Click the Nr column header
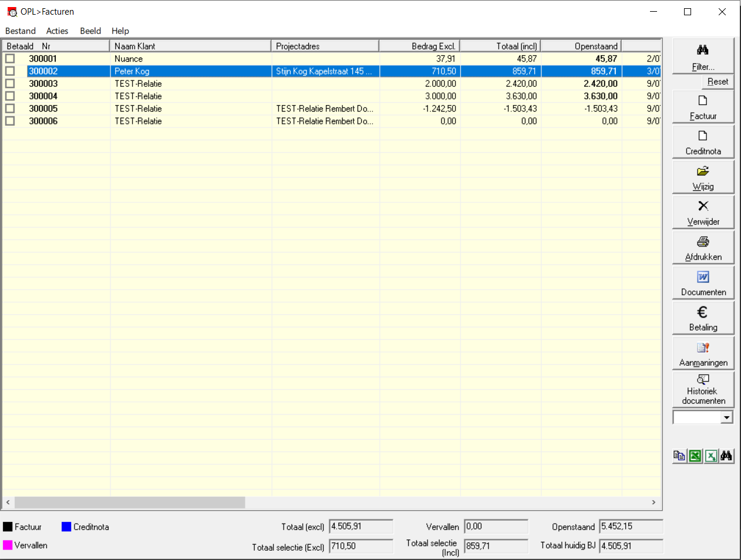Image resolution: width=741 pixels, height=560 pixels. [46, 46]
